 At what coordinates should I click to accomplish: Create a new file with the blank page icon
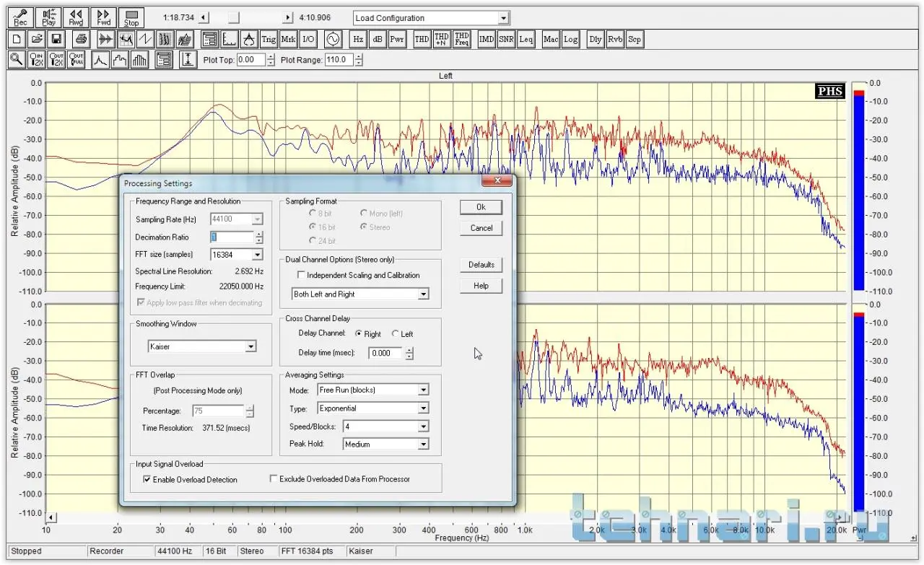[x=17, y=39]
